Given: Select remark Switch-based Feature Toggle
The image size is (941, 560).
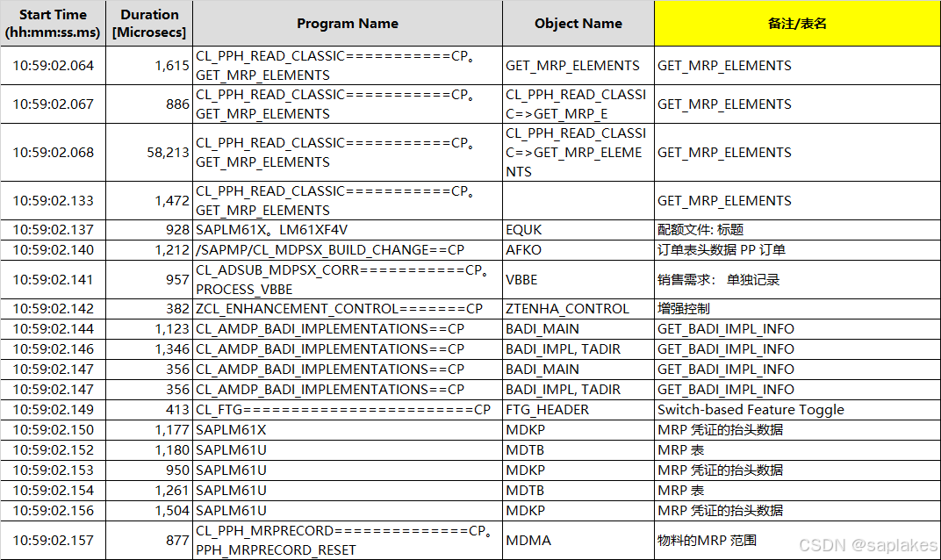Looking at the screenshot, I should pyautogui.click(x=751, y=410).
